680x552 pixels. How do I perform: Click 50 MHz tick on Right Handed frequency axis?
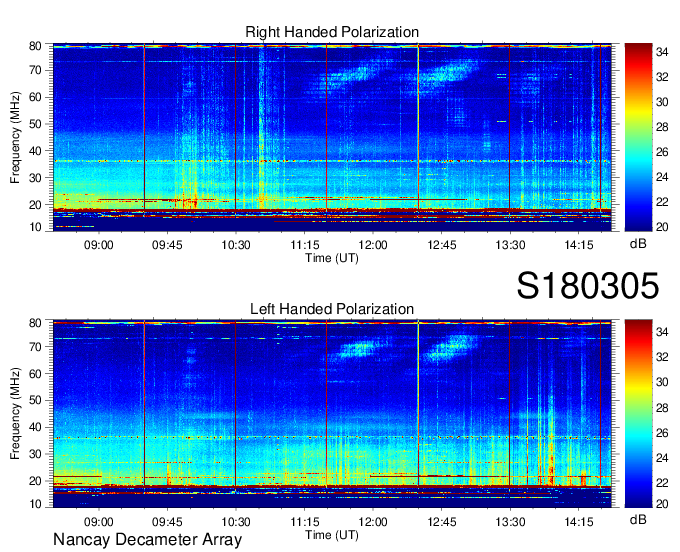[35, 124]
